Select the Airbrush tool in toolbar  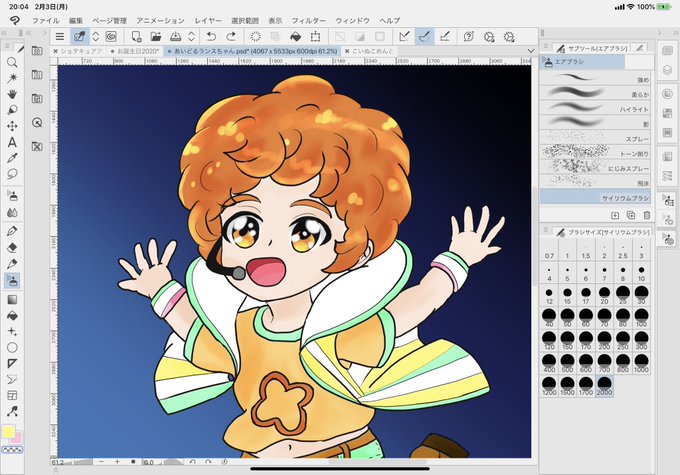click(12, 281)
